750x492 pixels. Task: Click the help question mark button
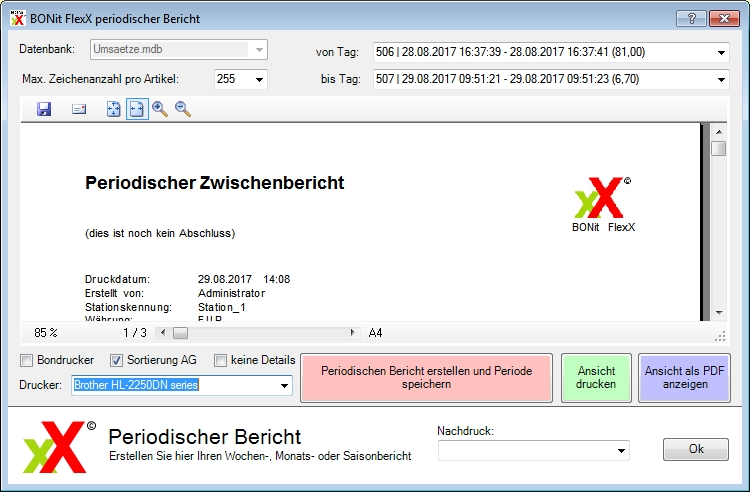pyautogui.click(x=692, y=19)
